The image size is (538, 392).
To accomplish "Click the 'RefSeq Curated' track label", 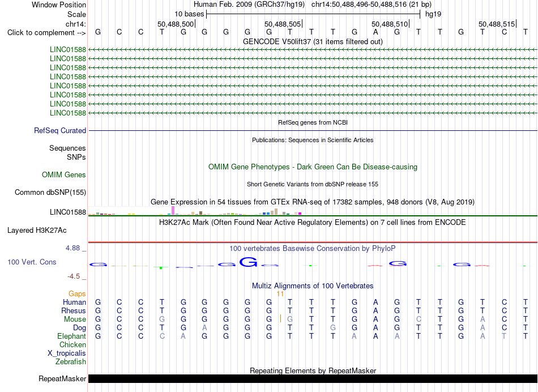I will click(60, 130).
